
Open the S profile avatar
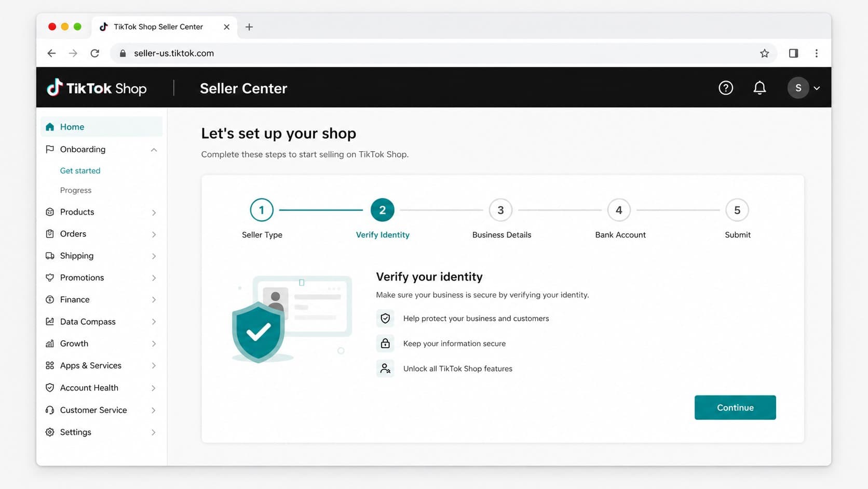798,88
